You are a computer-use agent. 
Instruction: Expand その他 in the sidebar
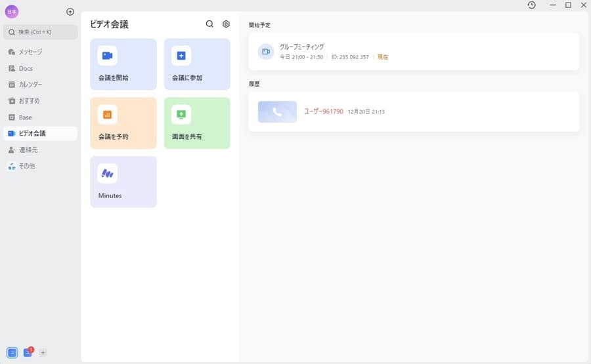tap(26, 166)
